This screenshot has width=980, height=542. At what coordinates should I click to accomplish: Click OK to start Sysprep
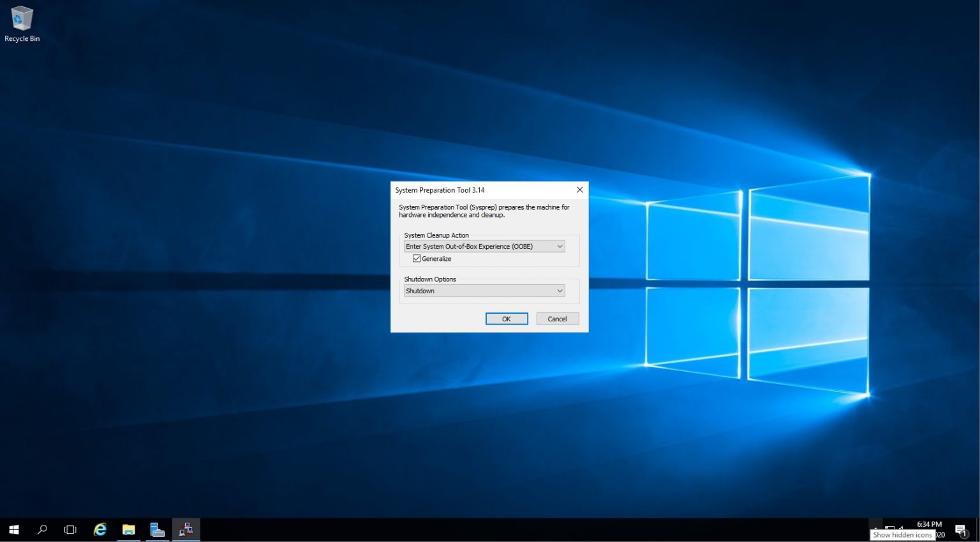point(507,318)
